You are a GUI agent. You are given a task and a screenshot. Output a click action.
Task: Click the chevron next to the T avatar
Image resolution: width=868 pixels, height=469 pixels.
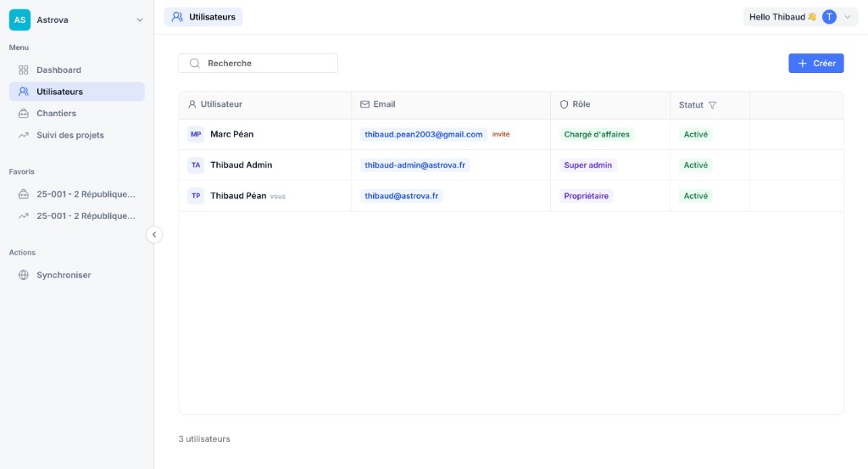coord(847,17)
